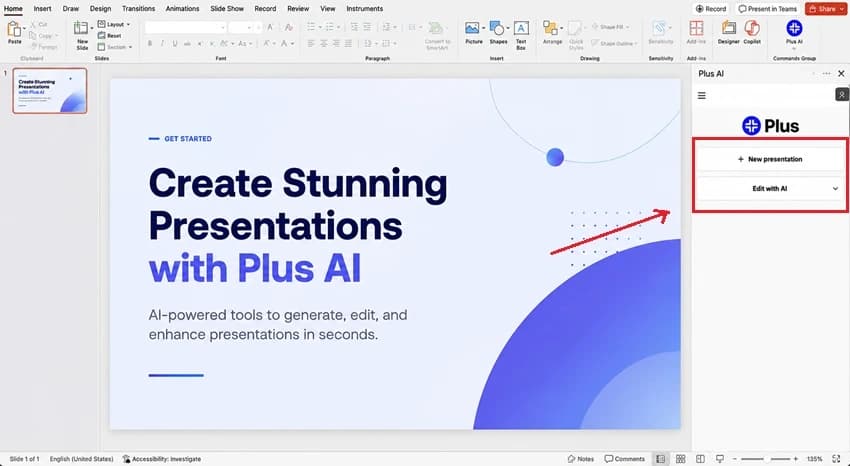The image size is (850, 466).
Task: Fit slide to current window
Action: [x=836, y=459]
